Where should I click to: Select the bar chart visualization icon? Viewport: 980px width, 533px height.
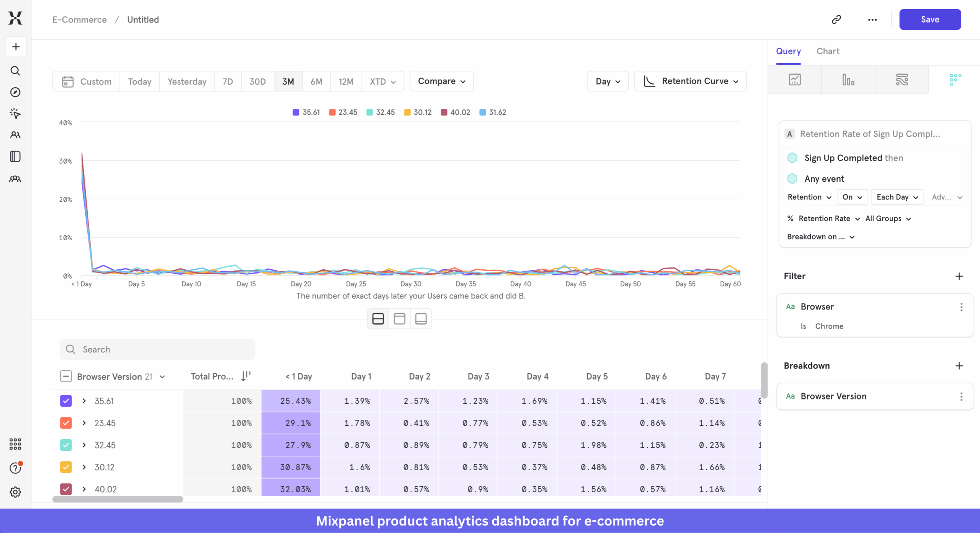848,79
